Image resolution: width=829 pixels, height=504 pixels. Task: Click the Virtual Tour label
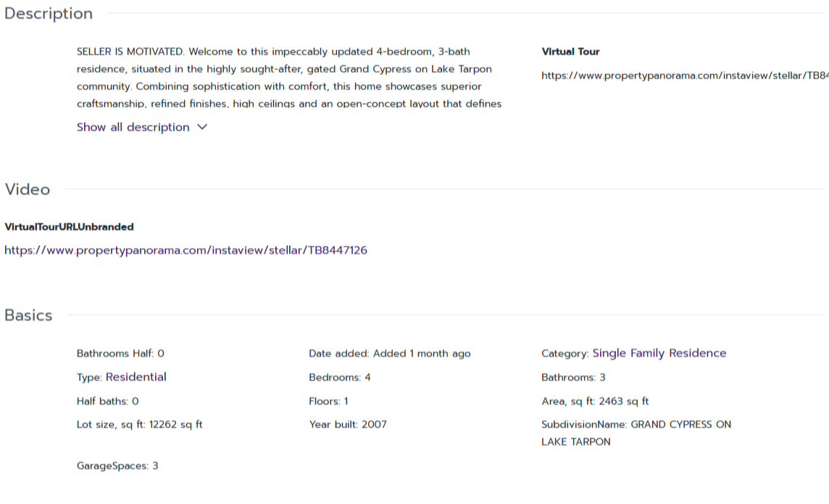click(570, 52)
